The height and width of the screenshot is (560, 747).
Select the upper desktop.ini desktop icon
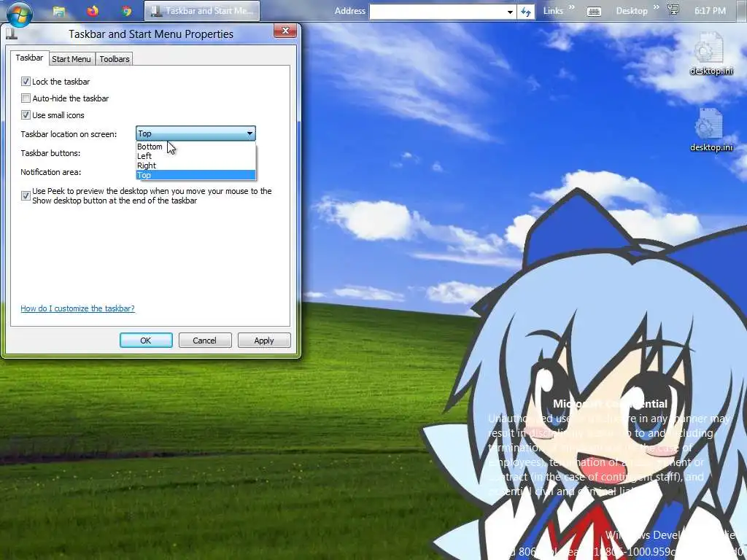coord(711,53)
